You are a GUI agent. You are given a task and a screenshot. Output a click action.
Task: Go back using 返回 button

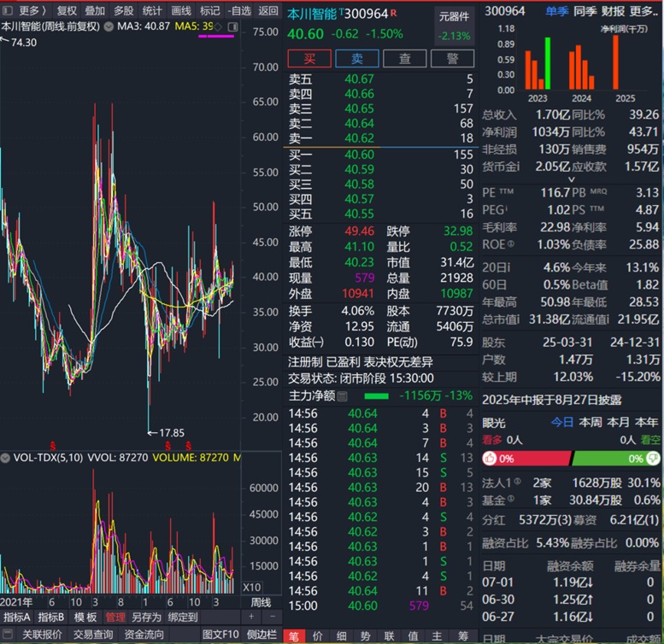[x=268, y=10]
